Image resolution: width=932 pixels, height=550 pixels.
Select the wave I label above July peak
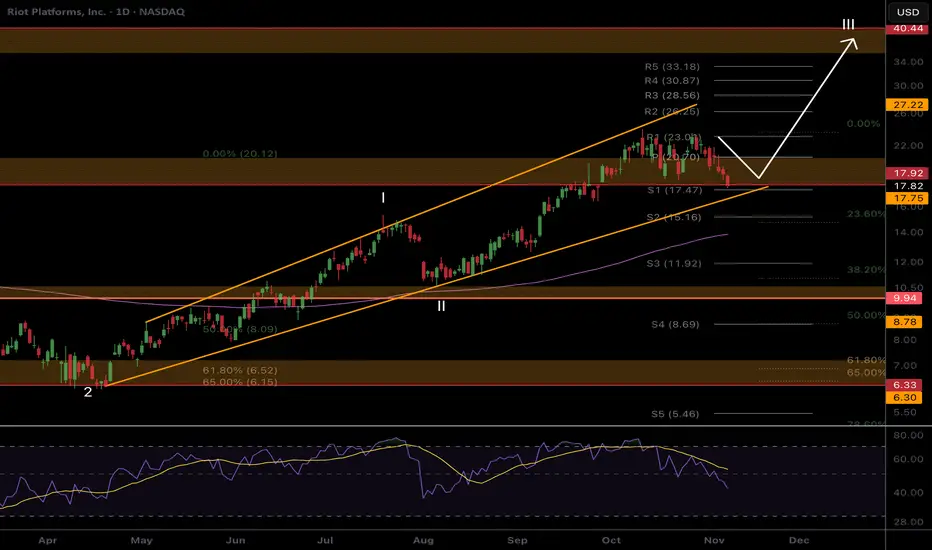click(x=383, y=198)
